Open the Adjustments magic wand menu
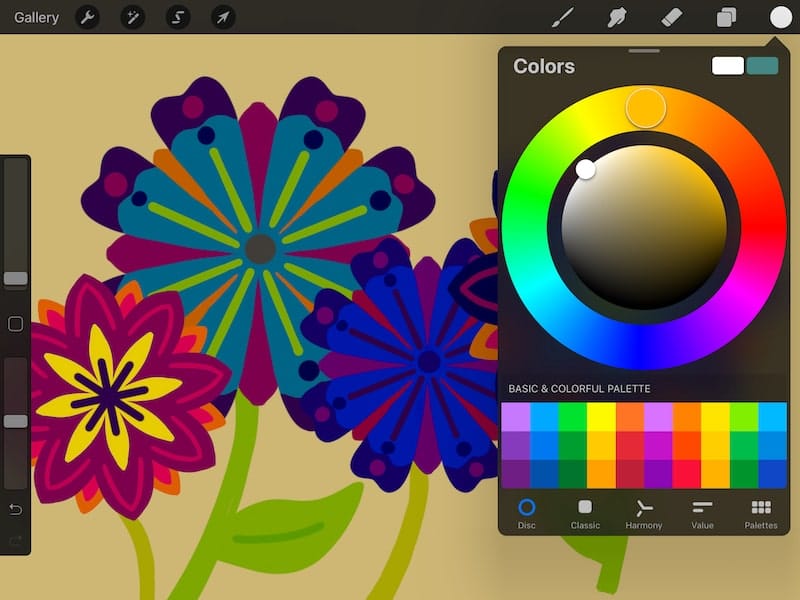This screenshot has width=800, height=600. pyautogui.click(x=133, y=17)
